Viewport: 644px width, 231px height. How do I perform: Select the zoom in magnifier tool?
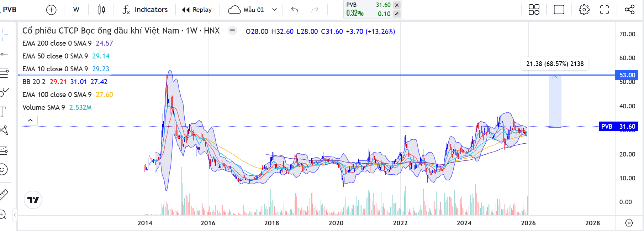point(3,215)
